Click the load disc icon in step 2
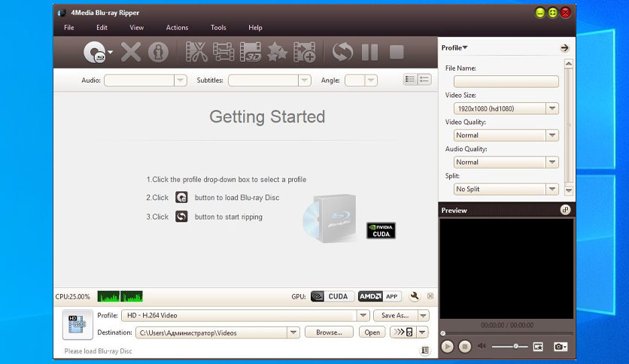The width and height of the screenshot is (629, 364). pyautogui.click(x=181, y=197)
